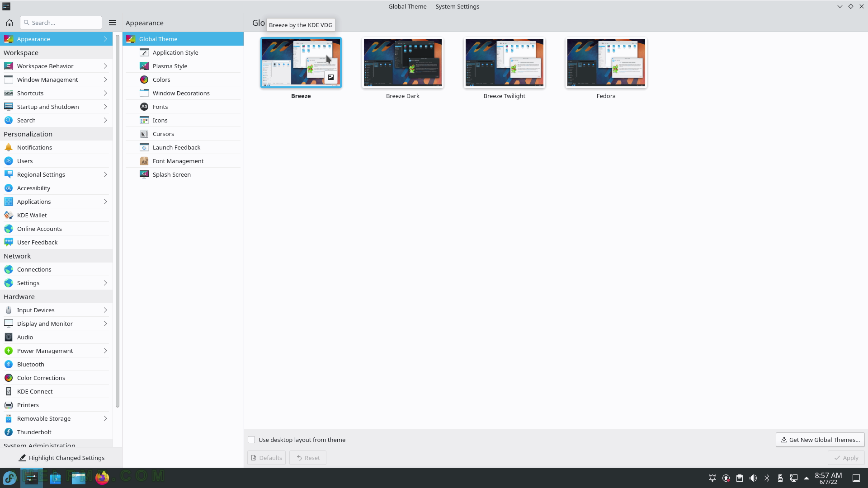
Task: Click the Colors palette icon
Action: pos(144,80)
